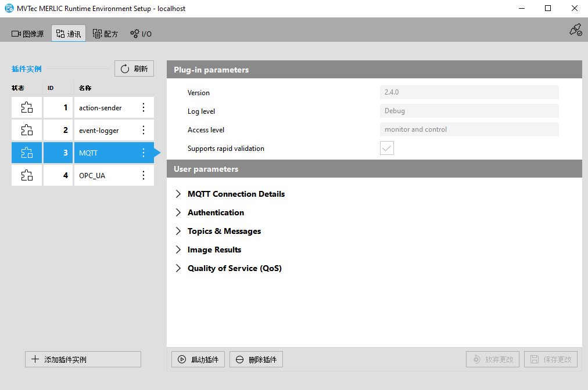The width and height of the screenshot is (588, 390).
Task: Expand the Topics & Messages section
Action: point(178,231)
